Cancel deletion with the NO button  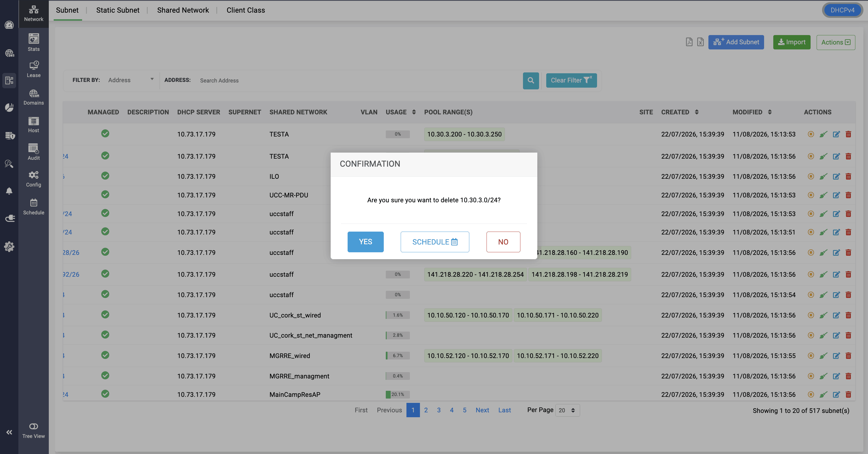tap(503, 242)
